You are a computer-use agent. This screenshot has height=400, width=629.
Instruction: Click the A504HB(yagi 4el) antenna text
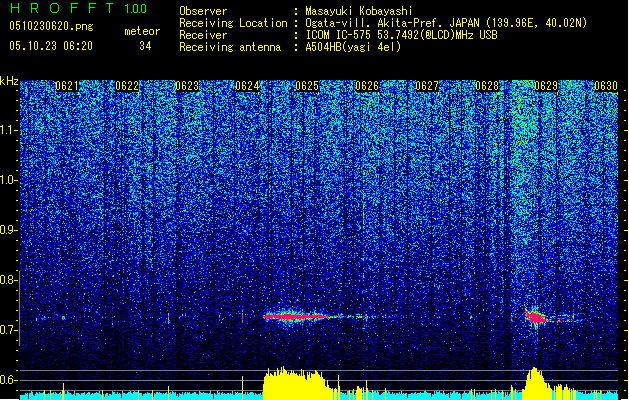353,47
